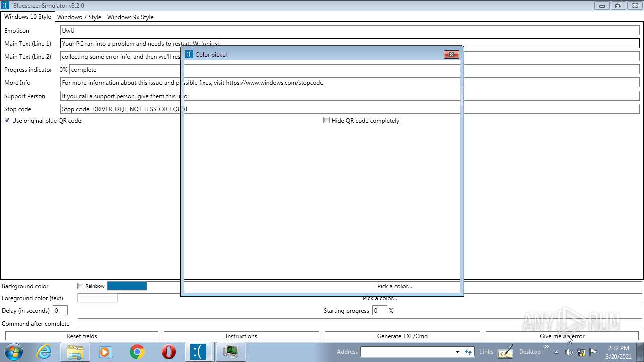Screen dimensions: 644x362
Task: Show hidden system tray icons
Action: click(556, 352)
